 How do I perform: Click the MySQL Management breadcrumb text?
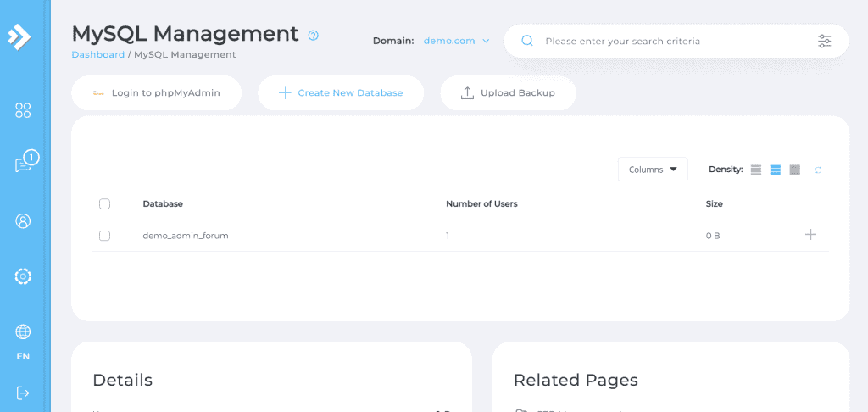pos(185,55)
